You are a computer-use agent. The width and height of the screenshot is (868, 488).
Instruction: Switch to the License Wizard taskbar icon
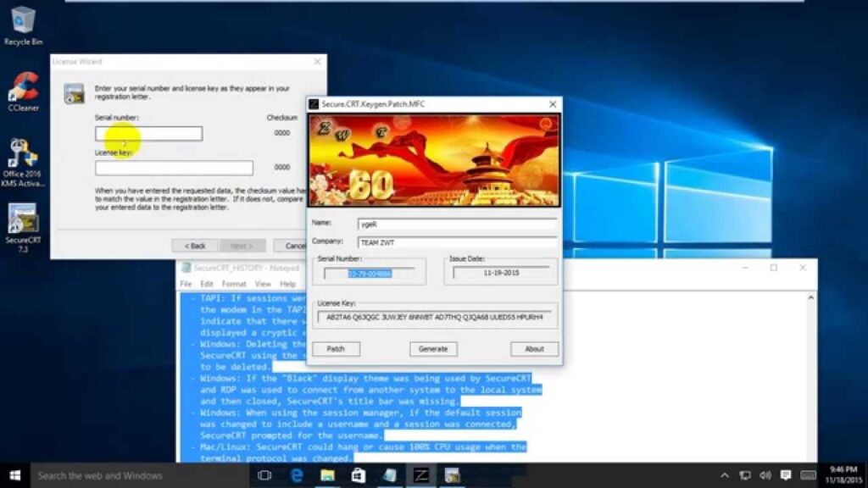click(x=453, y=475)
